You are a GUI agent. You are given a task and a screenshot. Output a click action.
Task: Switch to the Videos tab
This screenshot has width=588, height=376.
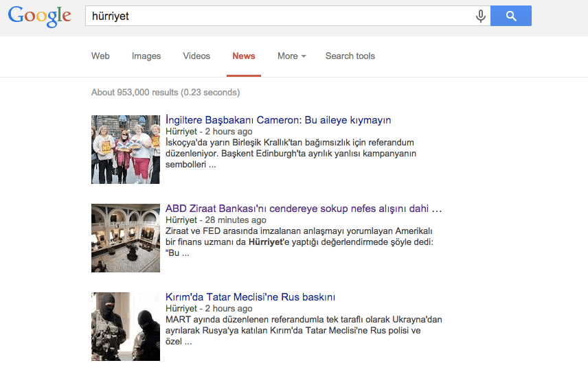196,56
